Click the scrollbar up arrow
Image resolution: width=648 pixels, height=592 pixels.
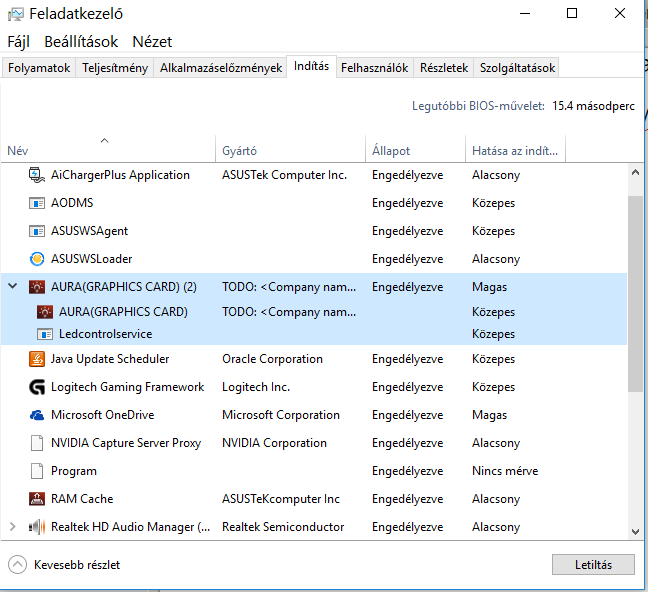[636, 173]
